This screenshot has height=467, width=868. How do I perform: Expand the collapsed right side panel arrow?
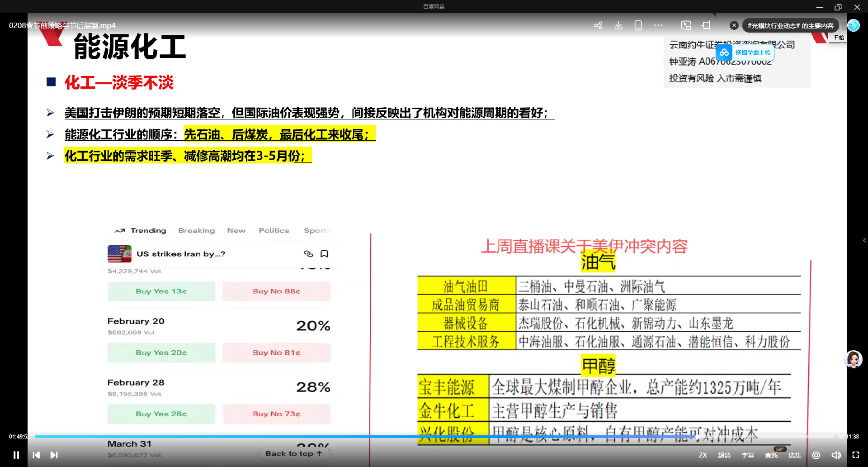point(864,240)
